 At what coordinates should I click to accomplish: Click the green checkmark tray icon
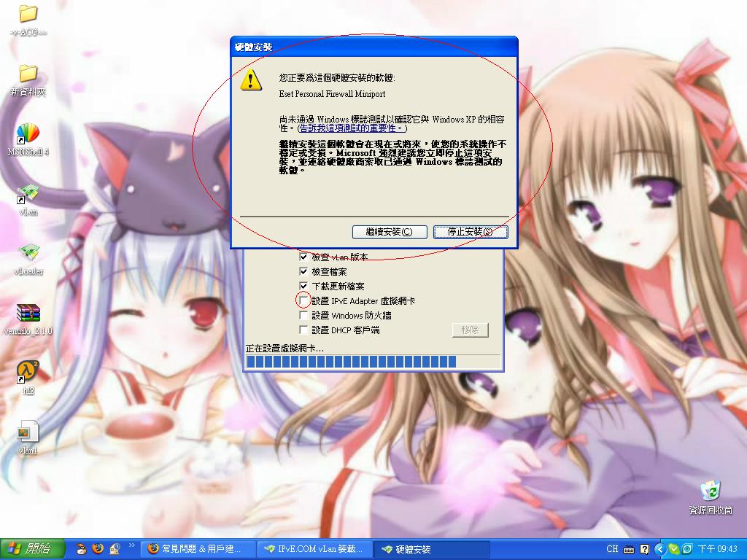(x=673, y=551)
